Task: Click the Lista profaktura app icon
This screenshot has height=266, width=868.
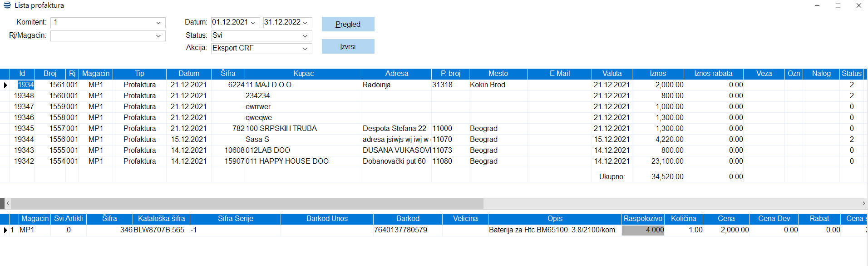Action: pyautogui.click(x=7, y=5)
